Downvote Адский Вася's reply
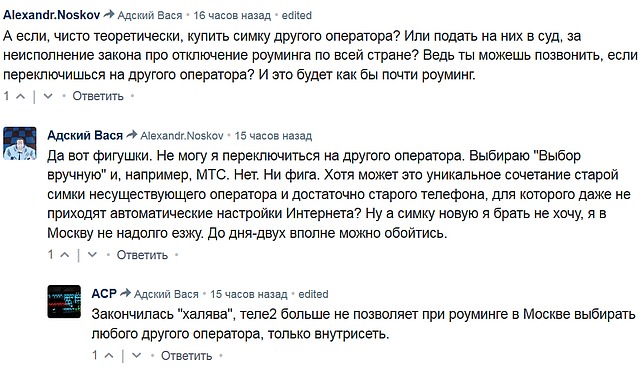Image resolution: width=640 pixels, height=370 pixels. point(92,255)
